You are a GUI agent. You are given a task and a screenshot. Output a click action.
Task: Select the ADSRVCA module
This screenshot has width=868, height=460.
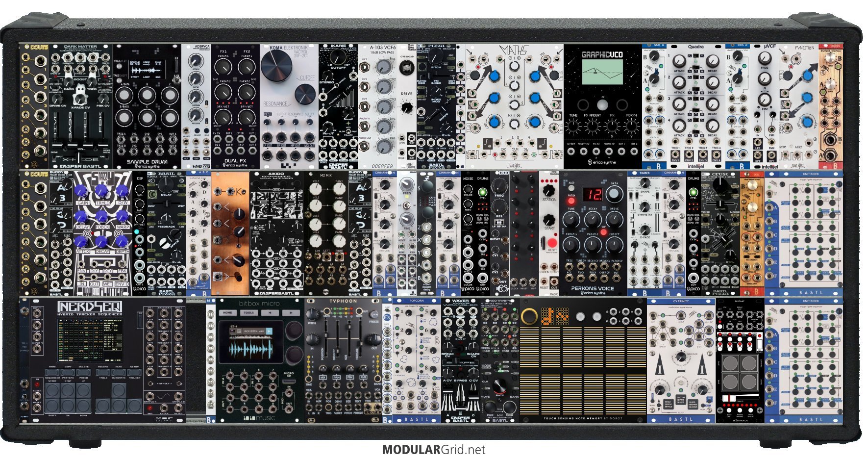coord(196,106)
